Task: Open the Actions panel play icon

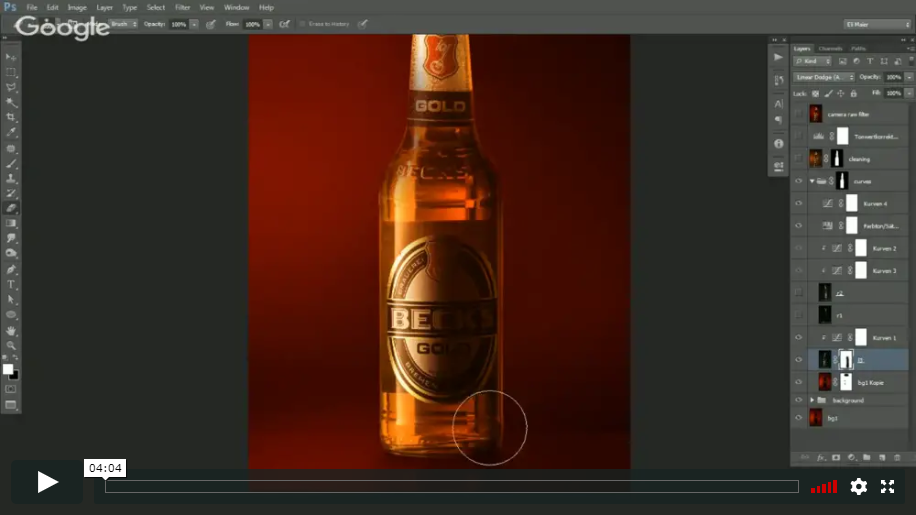Action: (778, 57)
